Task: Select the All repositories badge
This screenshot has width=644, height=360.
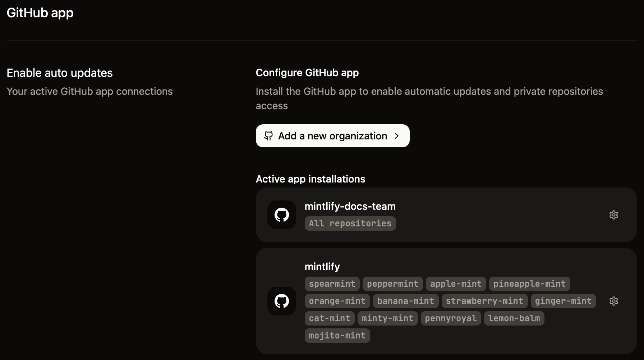Action: pos(350,223)
